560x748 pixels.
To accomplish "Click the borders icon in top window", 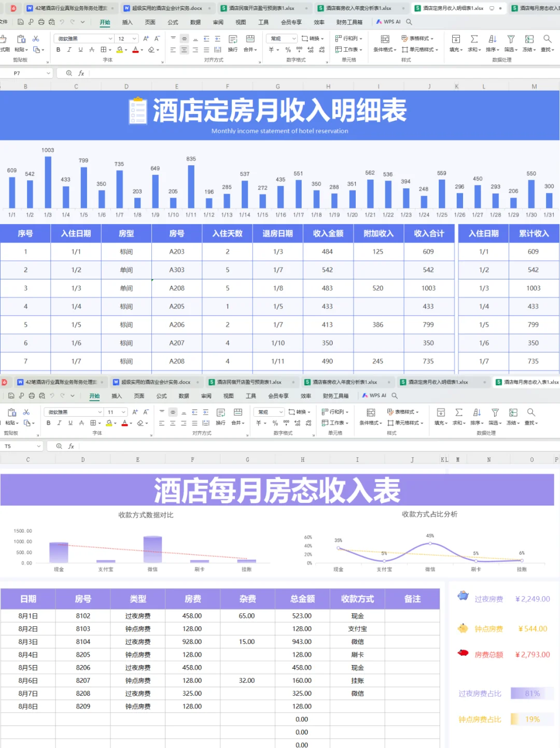I will coord(104,50).
